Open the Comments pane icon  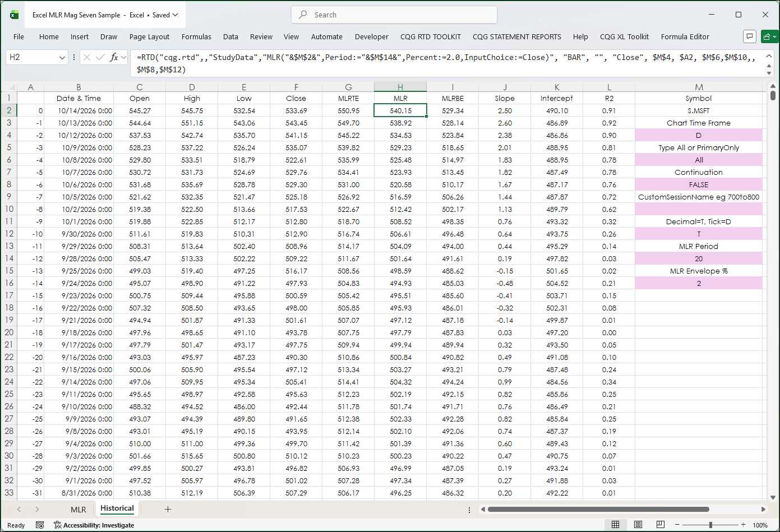point(750,36)
